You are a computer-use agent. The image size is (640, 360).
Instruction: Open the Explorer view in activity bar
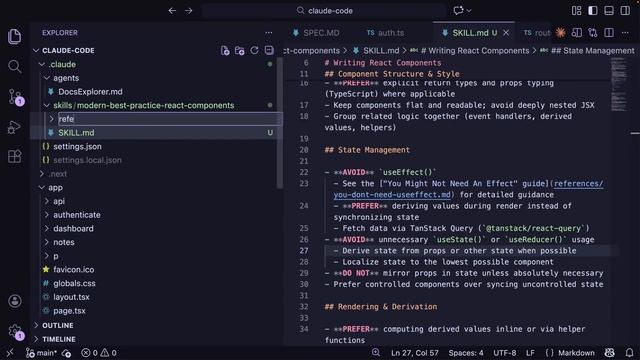coord(15,36)
